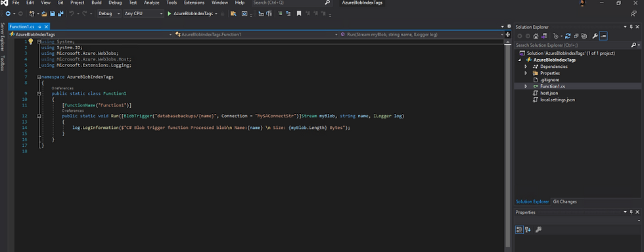
Task: Toggle the Preview Selected Items button in Solution Explorer
Action: [603, 36]
